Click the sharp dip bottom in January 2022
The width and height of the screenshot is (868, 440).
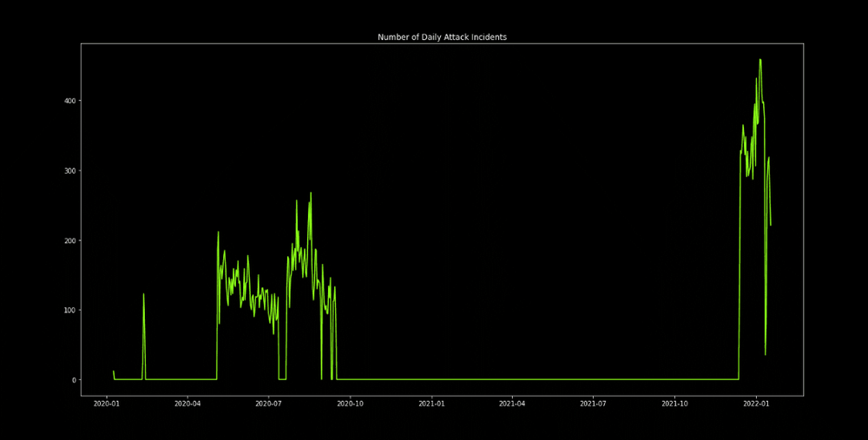[765, 354]
